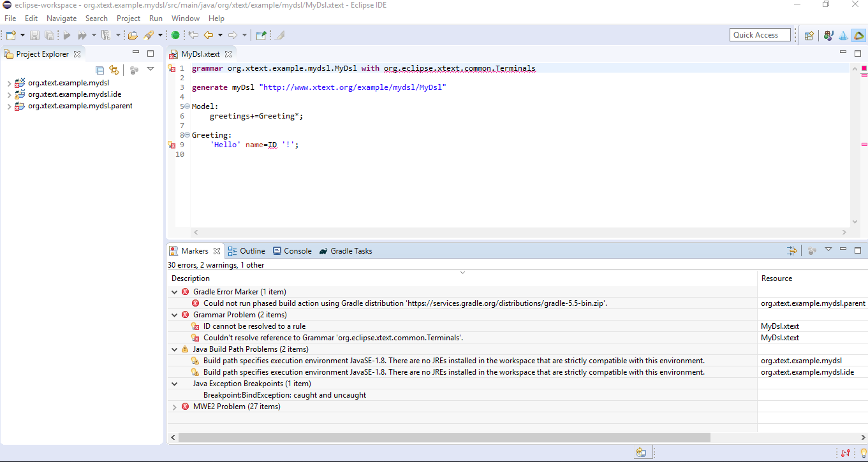Click the lightbulb icon in status bar

click(x=863, y=453)
